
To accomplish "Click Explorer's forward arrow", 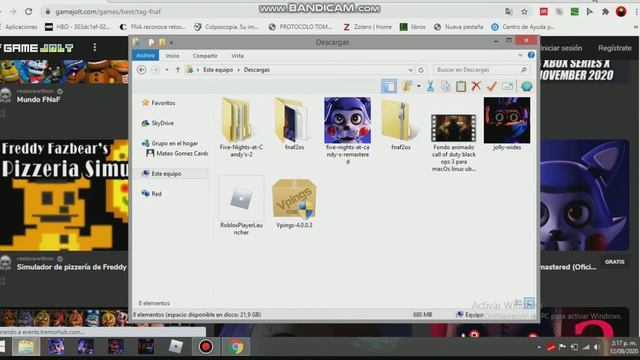I will [155, 70].
